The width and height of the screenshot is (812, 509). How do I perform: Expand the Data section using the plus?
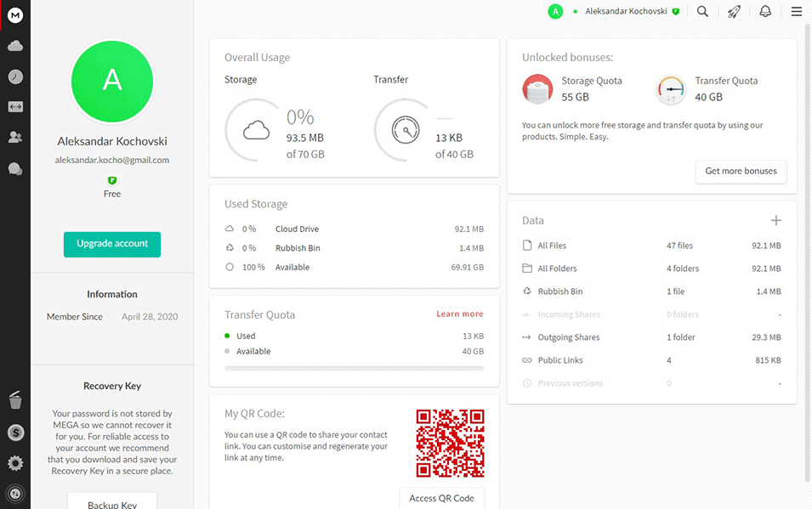pos(776,219)
